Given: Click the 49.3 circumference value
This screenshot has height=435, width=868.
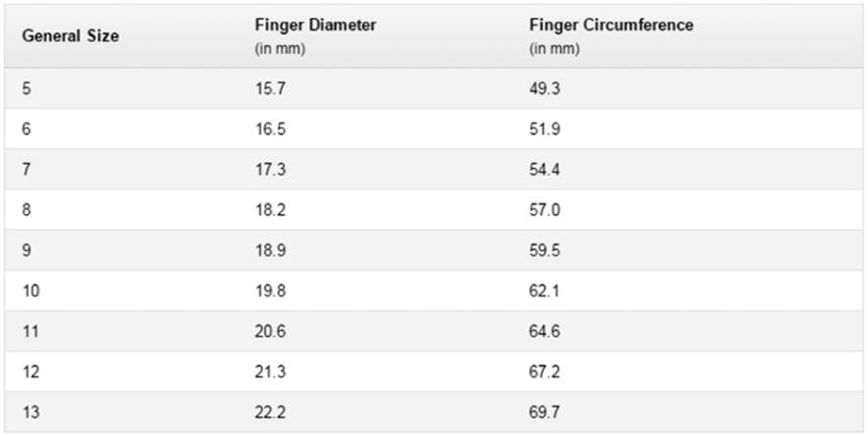Looking at the screenshot, I should (x=544, y=88).
